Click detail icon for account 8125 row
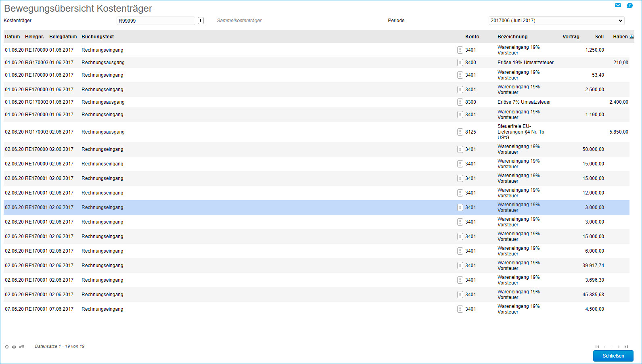642x364 pixels. click(x=460, y=132)
